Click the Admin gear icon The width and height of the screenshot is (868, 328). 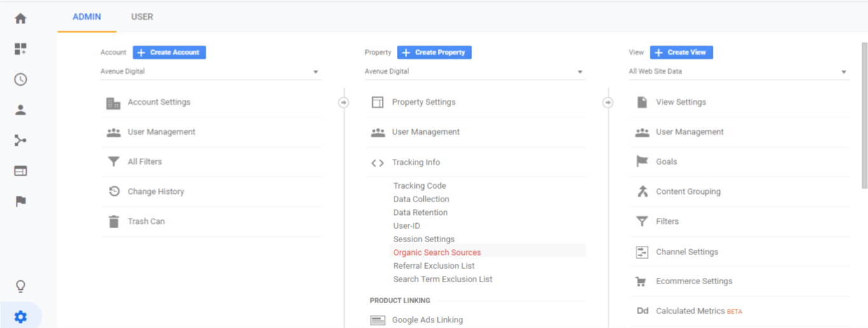(x=20, y=317)
